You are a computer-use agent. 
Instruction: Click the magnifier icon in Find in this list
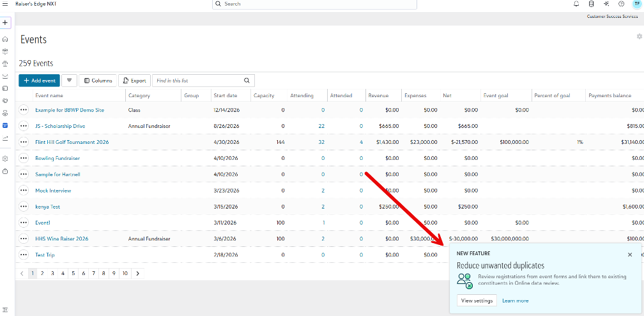point(247,81)
